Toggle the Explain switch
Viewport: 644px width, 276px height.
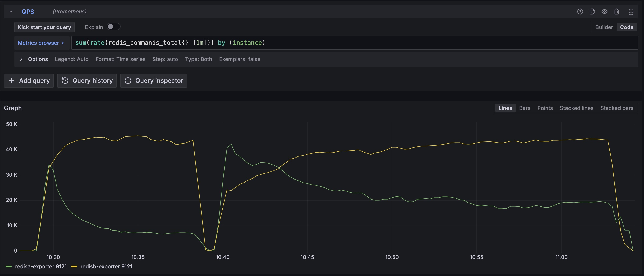[x=113, y=27]
